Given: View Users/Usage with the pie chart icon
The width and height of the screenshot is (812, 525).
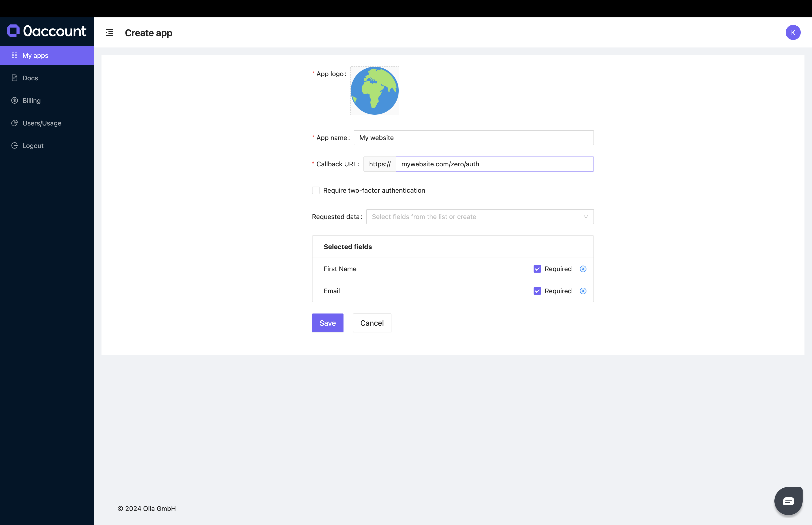Looking at the screenshot, I should tap(15, 123).
